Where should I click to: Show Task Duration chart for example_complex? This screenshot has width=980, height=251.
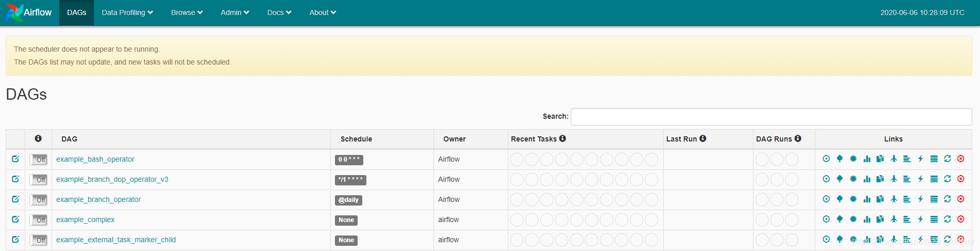pos(867,219)
